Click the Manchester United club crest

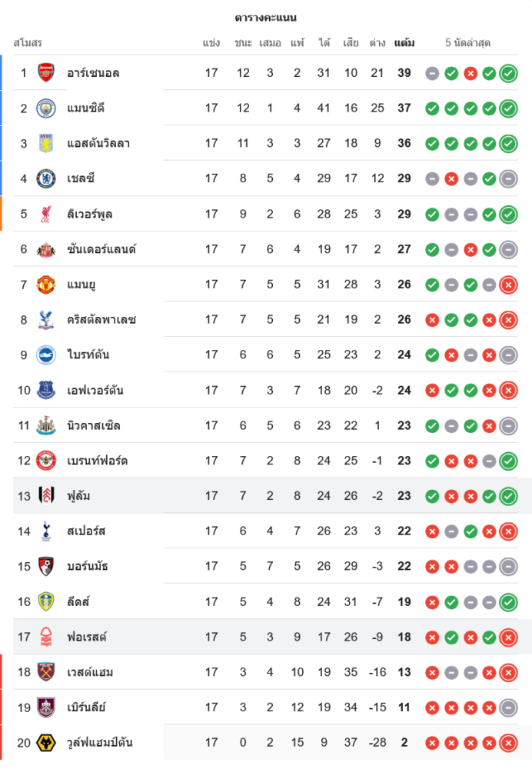pos(46,285)
